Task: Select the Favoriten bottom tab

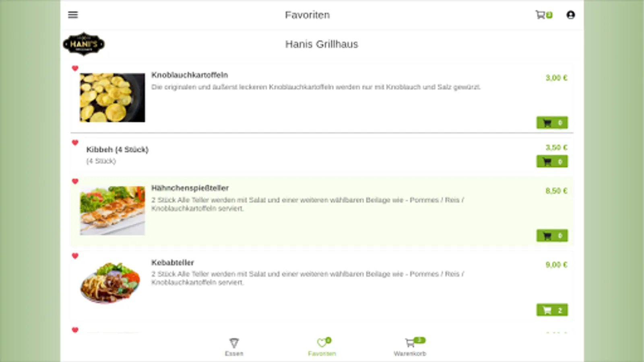Action: [322, 347]
